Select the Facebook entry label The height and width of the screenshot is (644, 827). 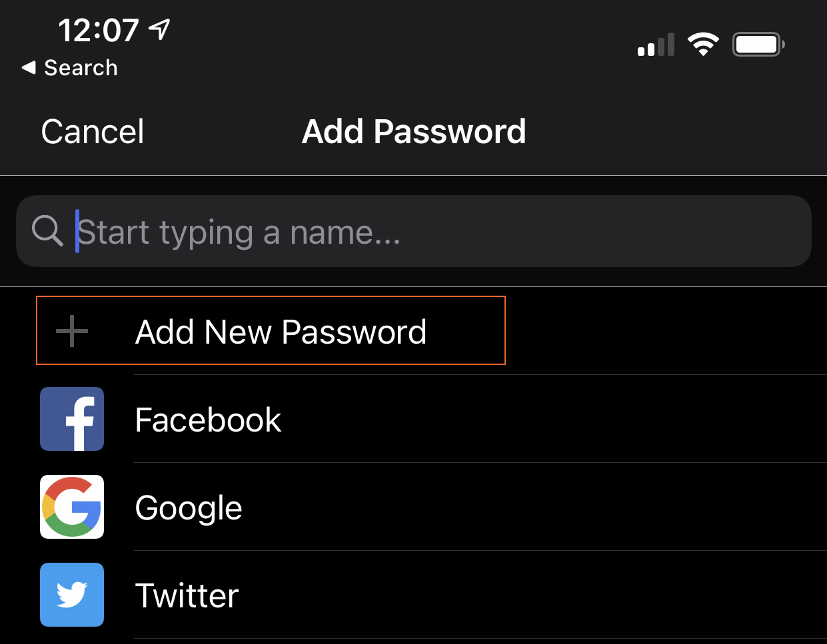click(208, 420)
